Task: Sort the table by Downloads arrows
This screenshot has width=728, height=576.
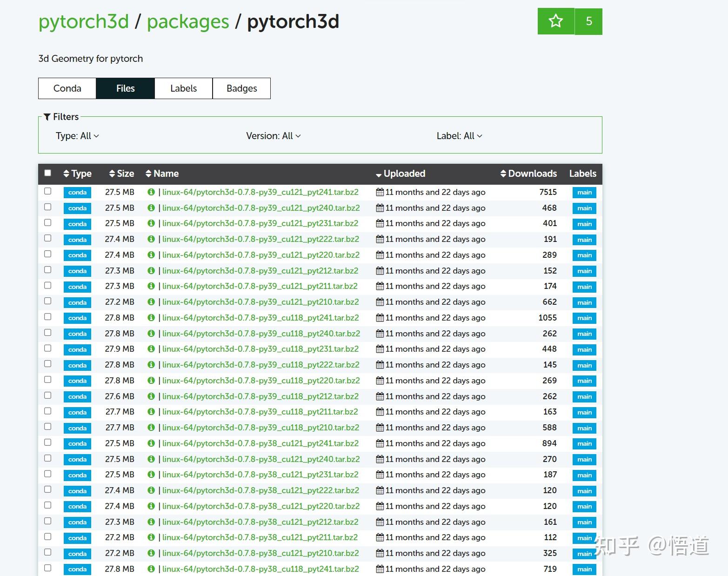Action: pos(503,173)
